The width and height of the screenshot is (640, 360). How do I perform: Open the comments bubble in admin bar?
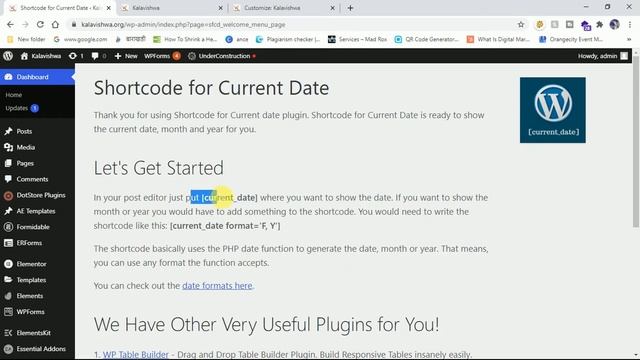click(x=99, y=56)
